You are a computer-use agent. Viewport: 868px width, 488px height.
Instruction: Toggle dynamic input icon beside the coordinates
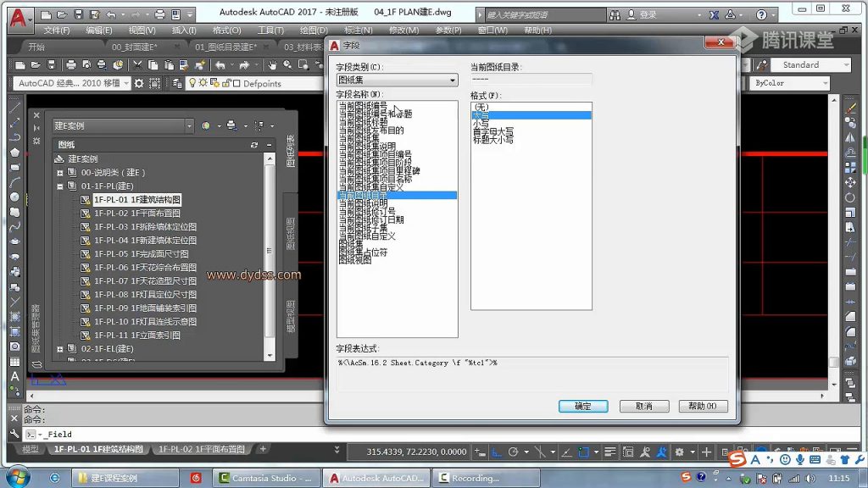480,452
